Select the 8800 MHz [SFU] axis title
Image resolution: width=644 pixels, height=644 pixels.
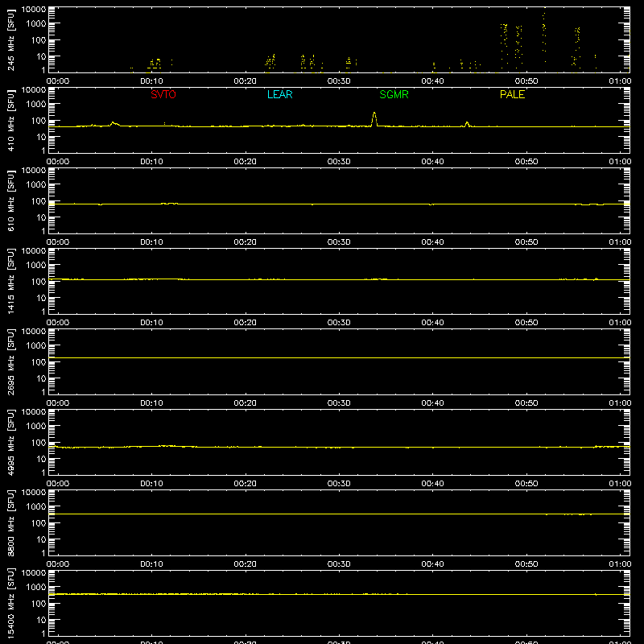pos(10,522)
